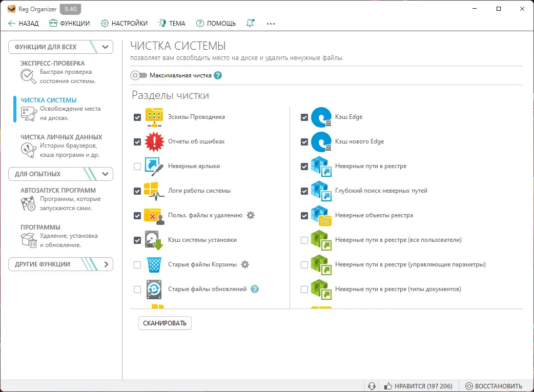
Task: Collapse the ФУНКЦИИ ДЛЯ ВСЕХ section
Action: [x=60, y=47]
